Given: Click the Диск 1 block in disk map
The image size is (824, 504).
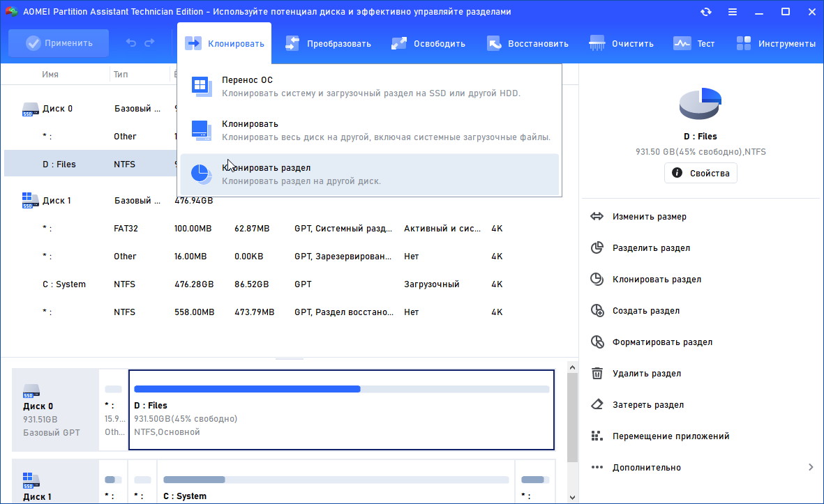Looking at the screenshot, I should 55,482.
